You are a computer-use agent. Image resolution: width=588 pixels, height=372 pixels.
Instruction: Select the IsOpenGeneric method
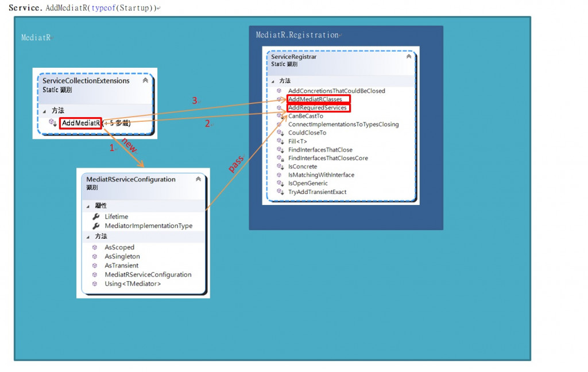tap(308, 183)
